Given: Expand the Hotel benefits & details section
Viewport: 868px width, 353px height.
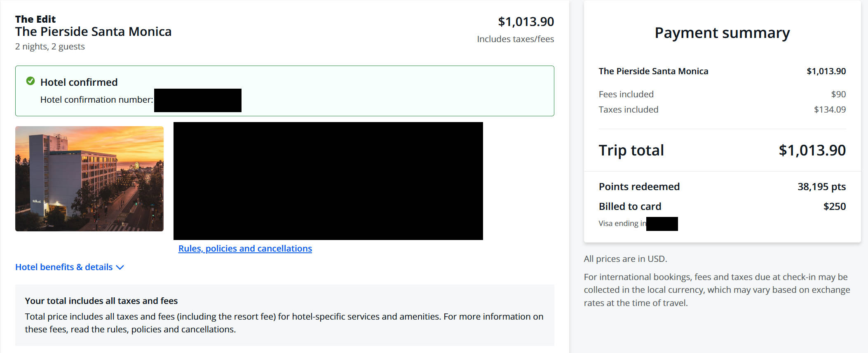Looking at the screenshot, I should click(64, 267).
